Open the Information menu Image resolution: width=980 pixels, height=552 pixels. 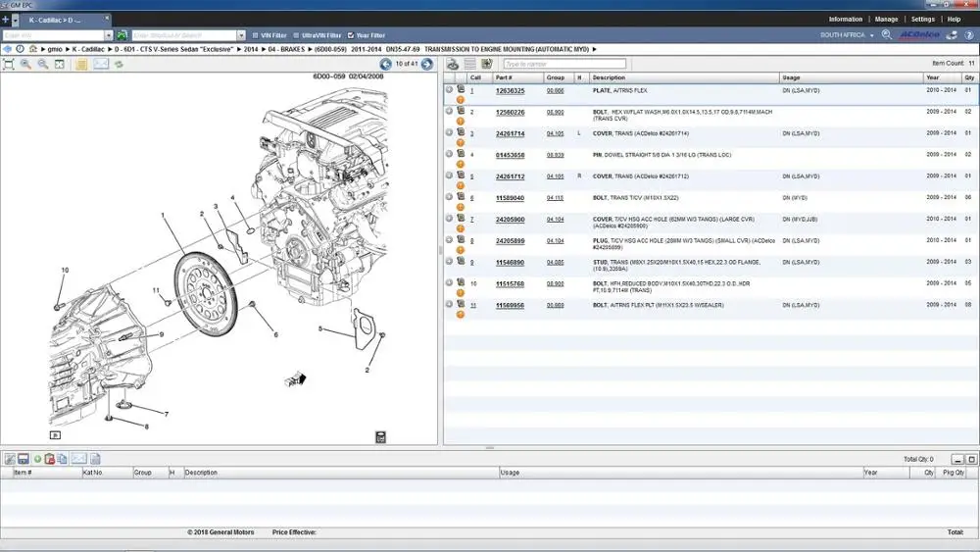click(x=845, y=20)
